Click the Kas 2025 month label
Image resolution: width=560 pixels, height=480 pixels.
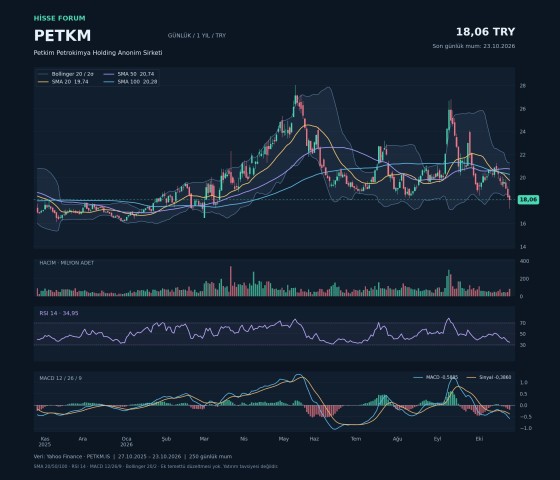tap(45, 442)
